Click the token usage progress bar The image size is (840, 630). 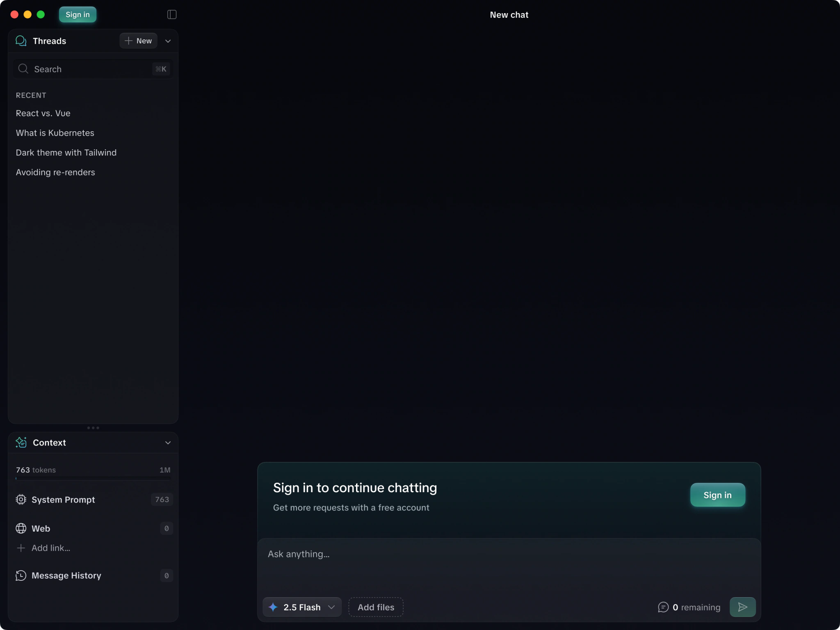[x=93, y=478]
